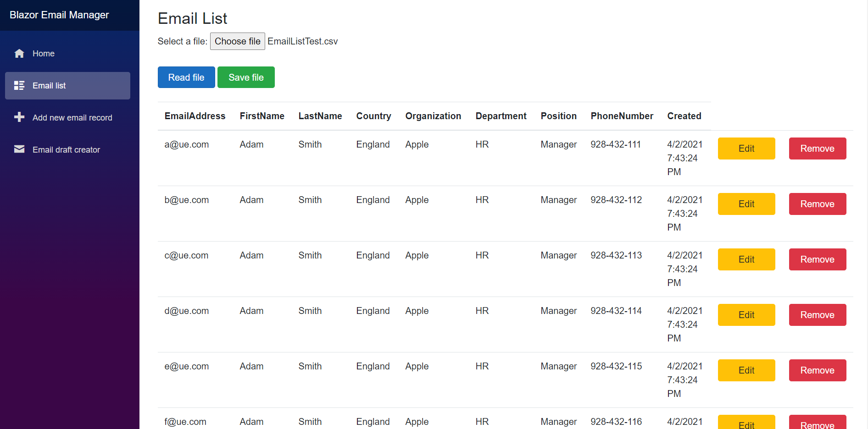Image resolution: width=868 pixels, height=429 pixels.
Task: Open the Add new email record page
Action: pyautogui.click(x=72, y=117)
